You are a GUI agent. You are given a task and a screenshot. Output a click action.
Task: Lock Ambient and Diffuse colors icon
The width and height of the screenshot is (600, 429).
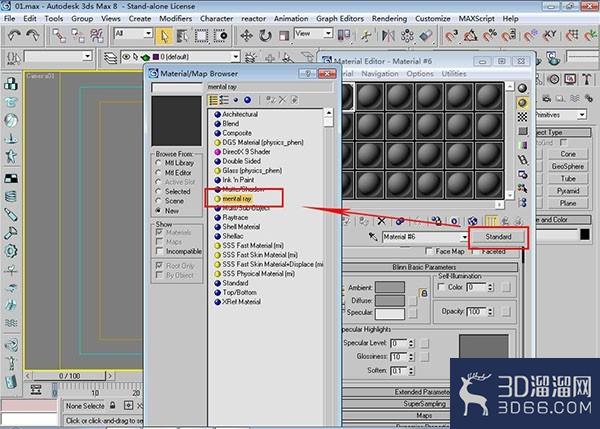424,294
